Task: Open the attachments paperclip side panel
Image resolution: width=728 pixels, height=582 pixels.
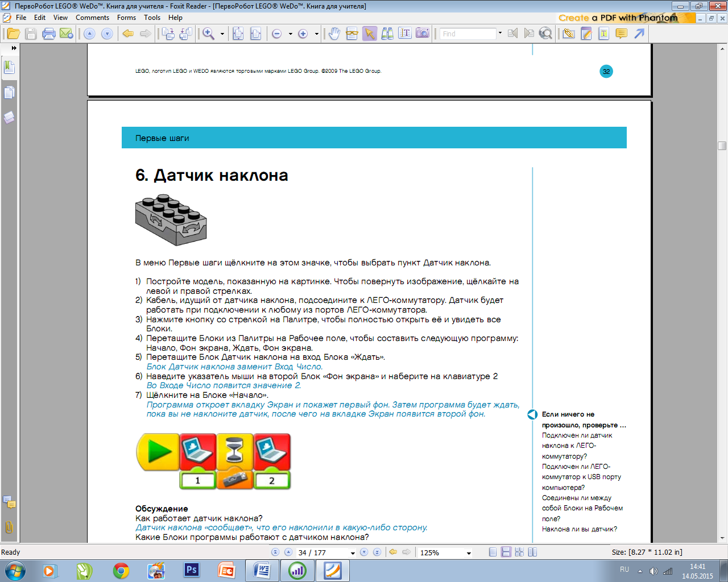Action: (x=9, y=527)
